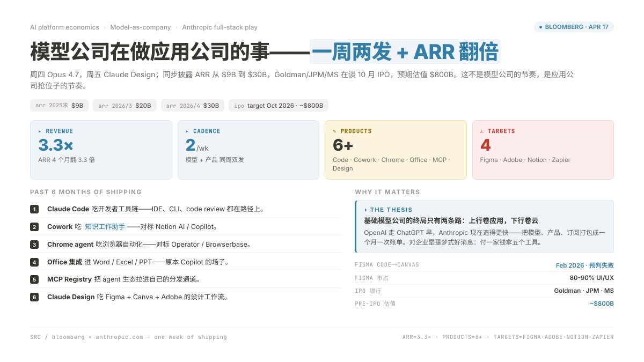Click the '~$800B' valuation value

[602, 304]
